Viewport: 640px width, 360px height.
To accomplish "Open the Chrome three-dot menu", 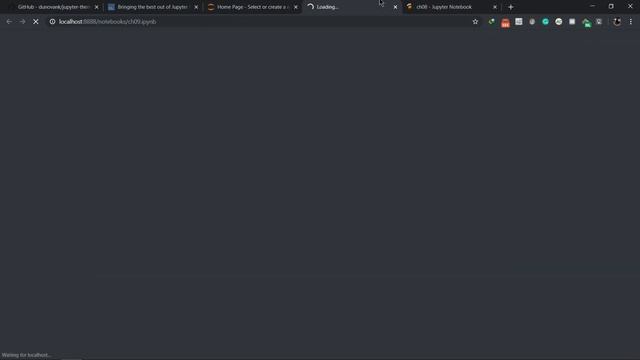I will [631, 22].
